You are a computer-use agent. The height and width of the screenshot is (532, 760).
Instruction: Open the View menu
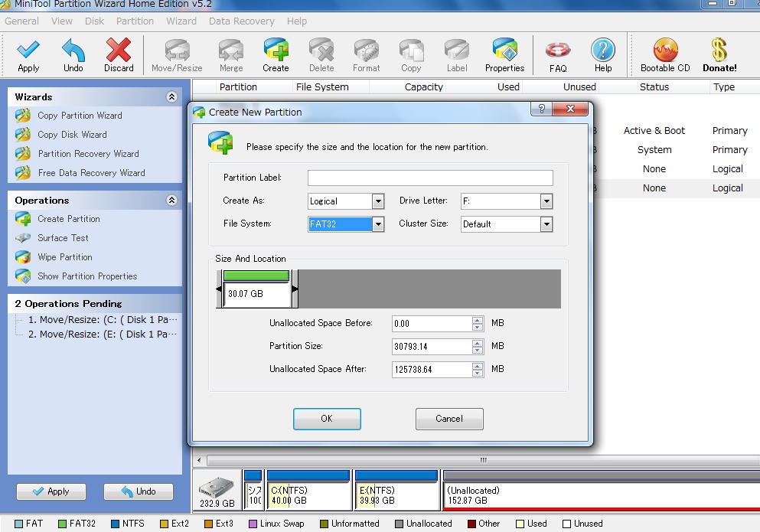pos(62,21)
